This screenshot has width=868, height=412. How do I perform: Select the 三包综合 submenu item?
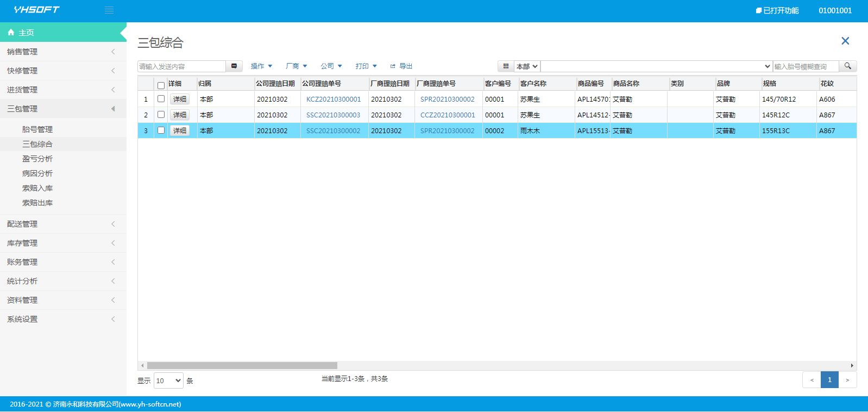[x=37, y=144]
